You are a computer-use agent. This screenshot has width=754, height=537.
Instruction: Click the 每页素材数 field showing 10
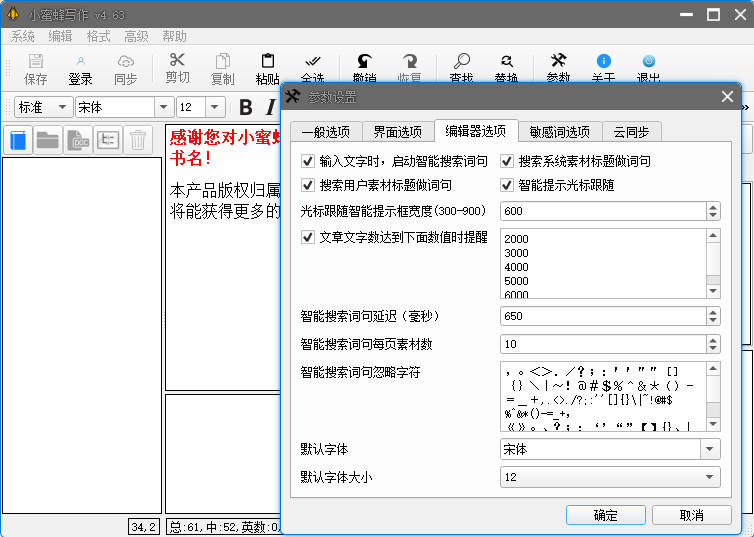pyautogui.click(x=603, y=344)
